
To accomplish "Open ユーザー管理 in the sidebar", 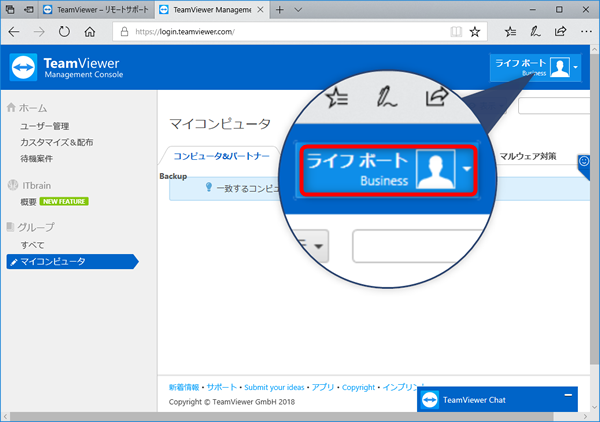I will [44, 126].
